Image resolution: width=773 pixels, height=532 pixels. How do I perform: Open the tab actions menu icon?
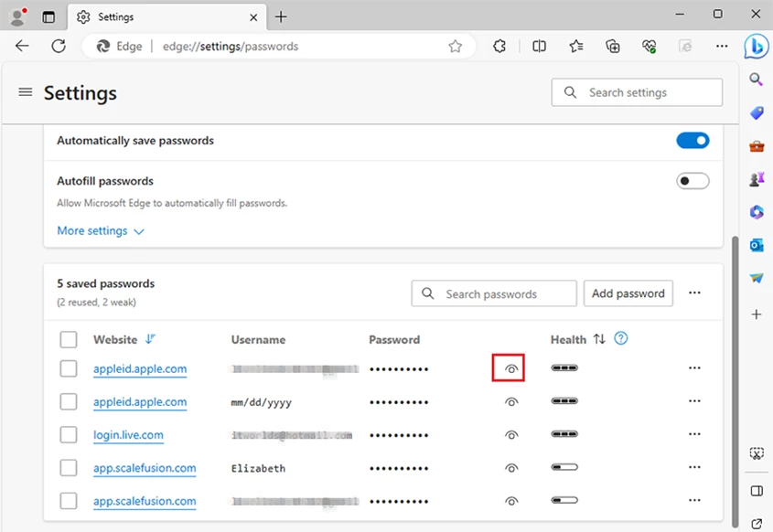[x=48, y=17]
